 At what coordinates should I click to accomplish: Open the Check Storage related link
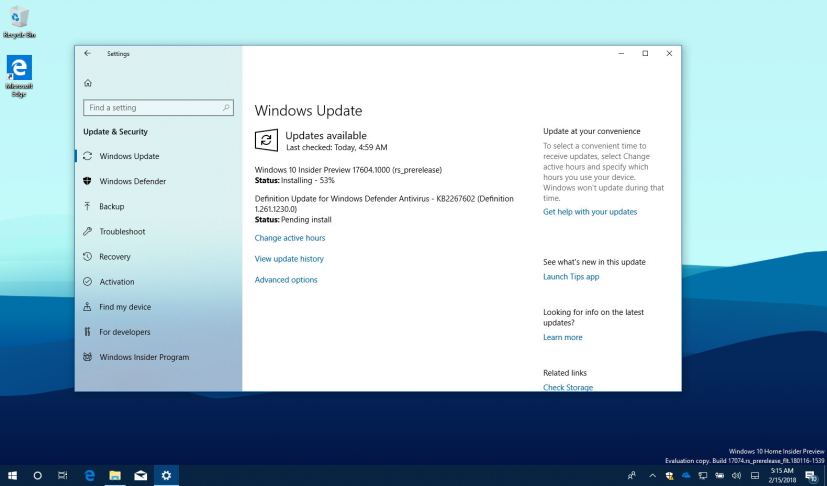click(568, 387)
